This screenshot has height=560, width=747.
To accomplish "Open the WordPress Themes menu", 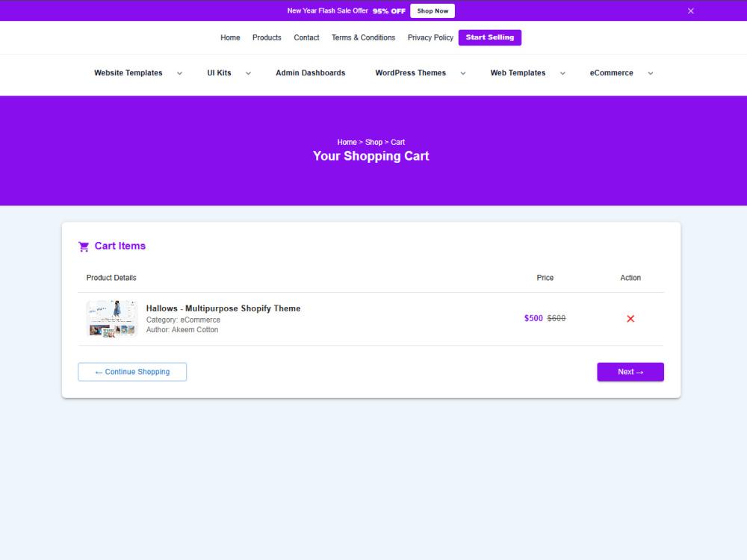I will [411, 73].
